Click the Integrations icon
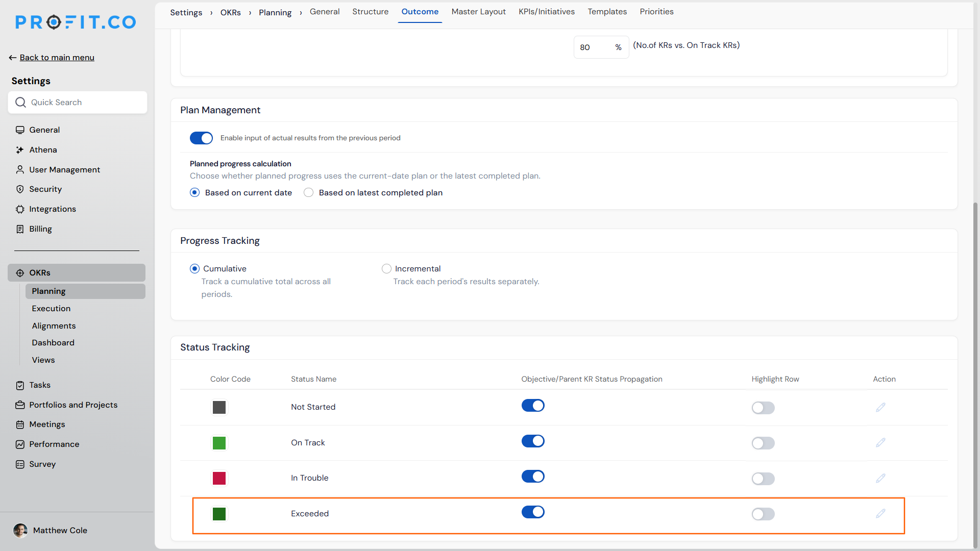This screenshot has height=551, width=980. [x=20, y=209]
